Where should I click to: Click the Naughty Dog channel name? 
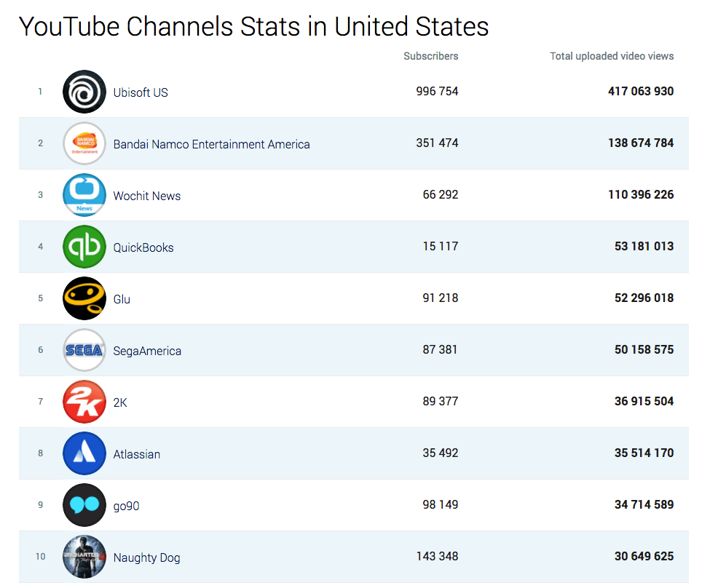point(146,557)
